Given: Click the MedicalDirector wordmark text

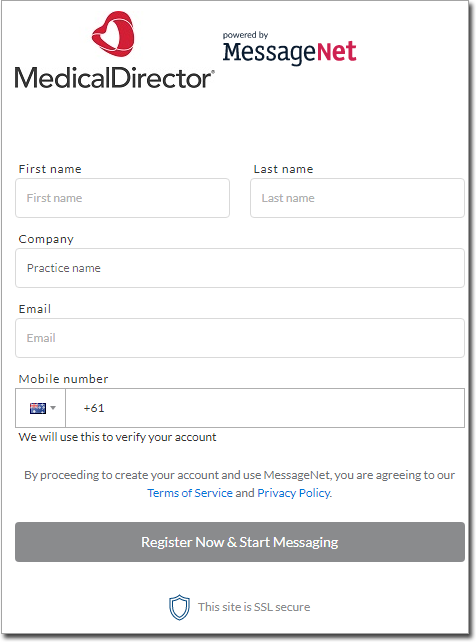Looking at the screenshot, I should point(114,78).
